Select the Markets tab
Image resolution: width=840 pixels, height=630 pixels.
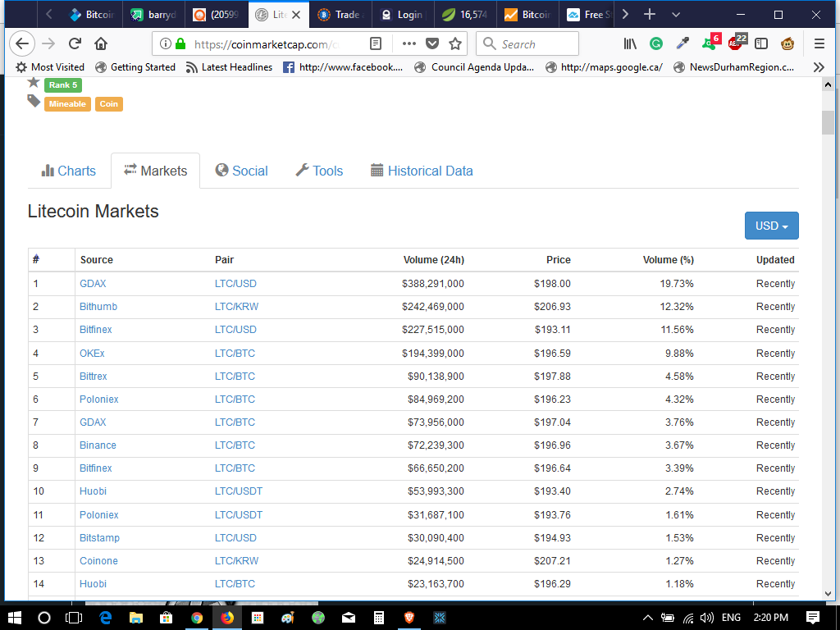coord(155,171)
